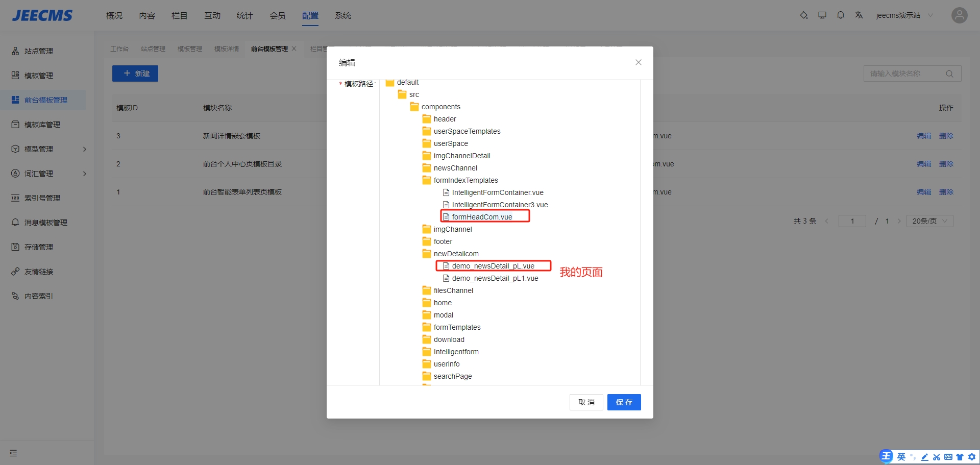Click the 保存 button
Screen dimensions: 980x465
(624, 402)
